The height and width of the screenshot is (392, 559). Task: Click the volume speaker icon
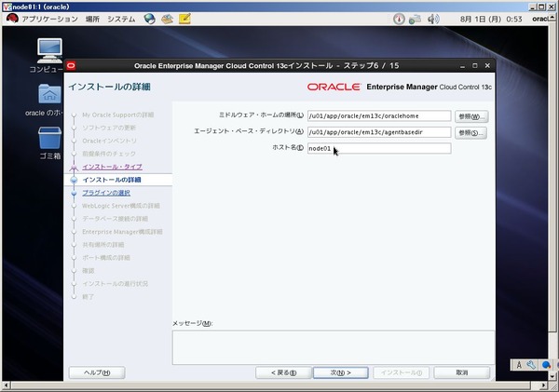tap(433, 19)
